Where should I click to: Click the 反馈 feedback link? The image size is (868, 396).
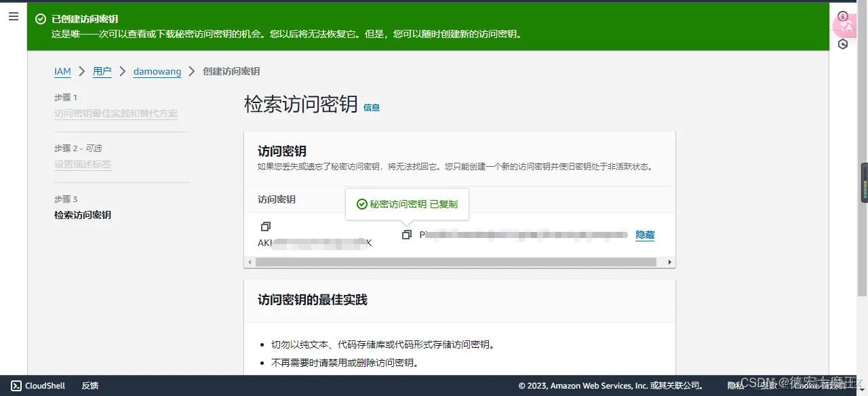tap(90, 386)
